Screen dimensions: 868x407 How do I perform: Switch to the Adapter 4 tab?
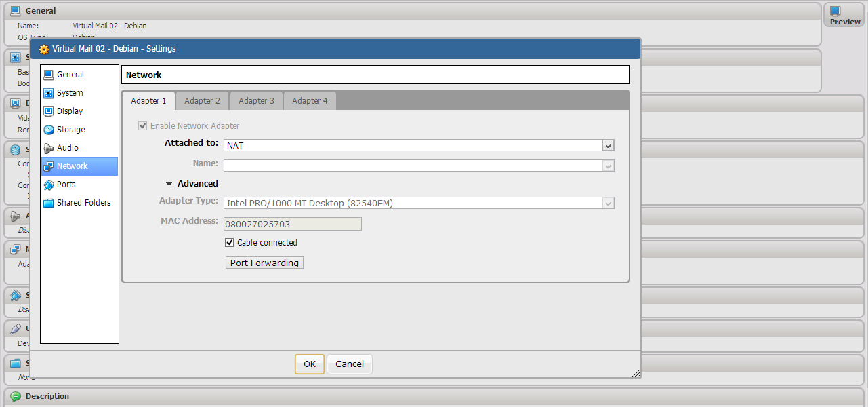pyautogui.click(x=310, y=101)
